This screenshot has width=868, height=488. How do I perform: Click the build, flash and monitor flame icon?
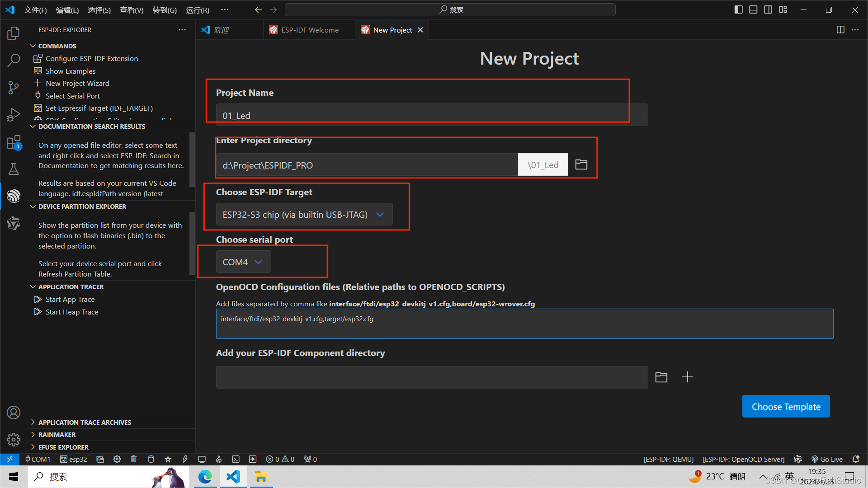(x=219, y=459)
